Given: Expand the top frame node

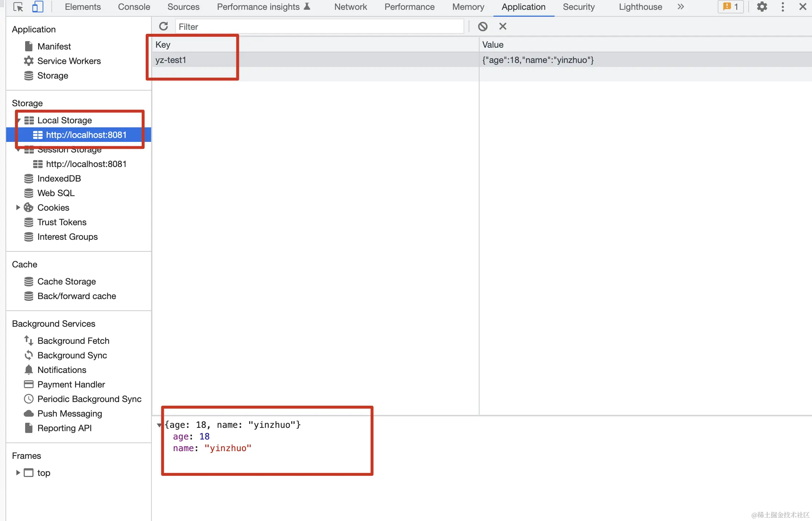Looking at the screenshot, I should click(18, 473).
